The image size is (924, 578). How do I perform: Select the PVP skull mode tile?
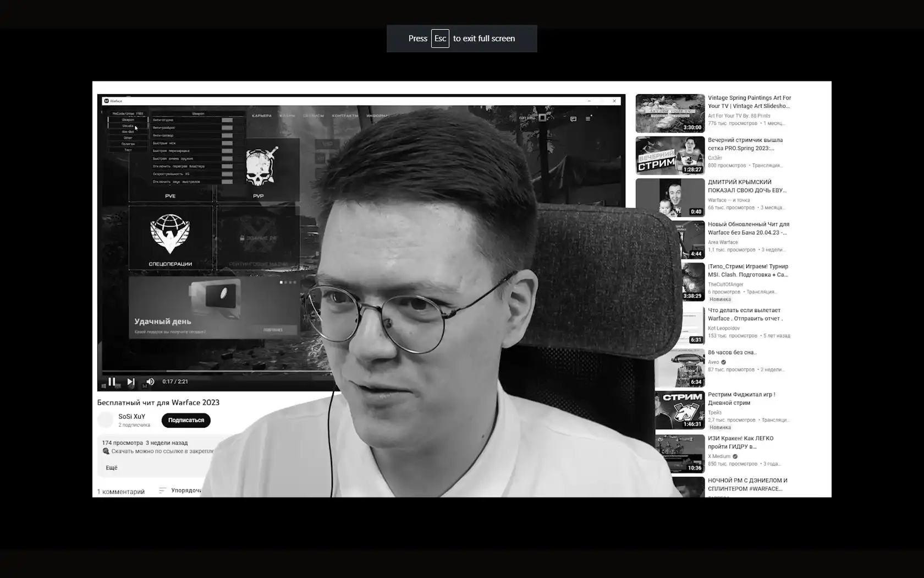pyautogui.click(x=258, y=171)
